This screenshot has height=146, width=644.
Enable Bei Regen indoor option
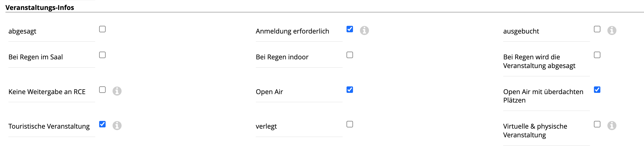coord(350,55)
